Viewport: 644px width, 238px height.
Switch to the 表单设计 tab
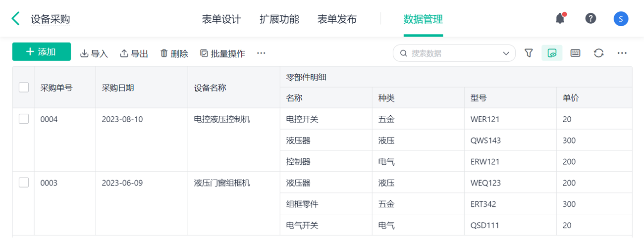click(x=221, y=19)
